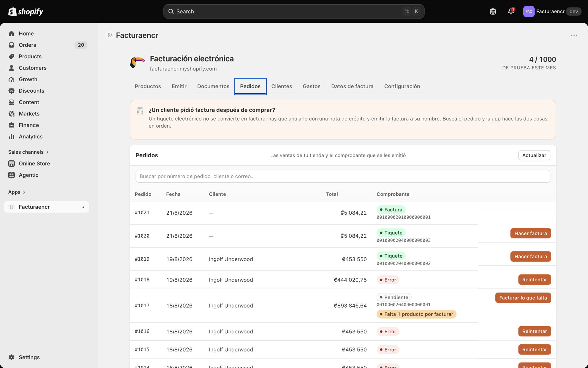
Task: Focus the order search input field
Action: pos(343,176)
